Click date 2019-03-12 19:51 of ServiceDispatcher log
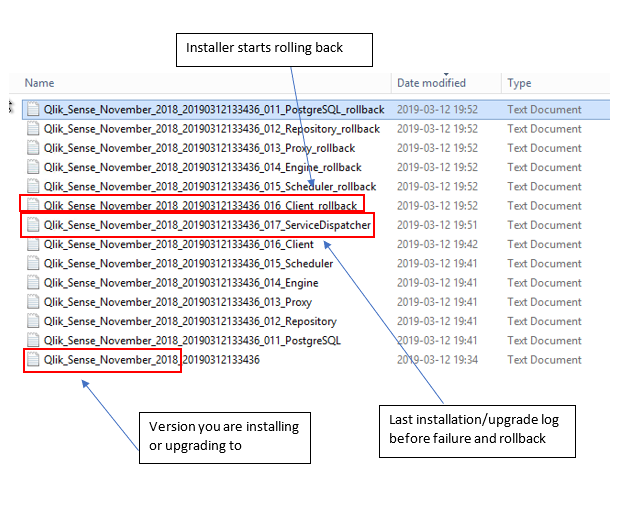 click(x=437, y=225)
